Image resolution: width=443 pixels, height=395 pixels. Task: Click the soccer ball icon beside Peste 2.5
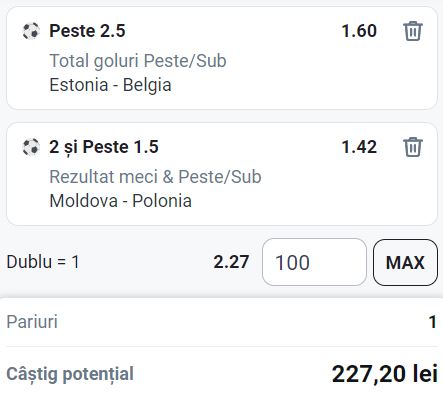tap(31, 31)
